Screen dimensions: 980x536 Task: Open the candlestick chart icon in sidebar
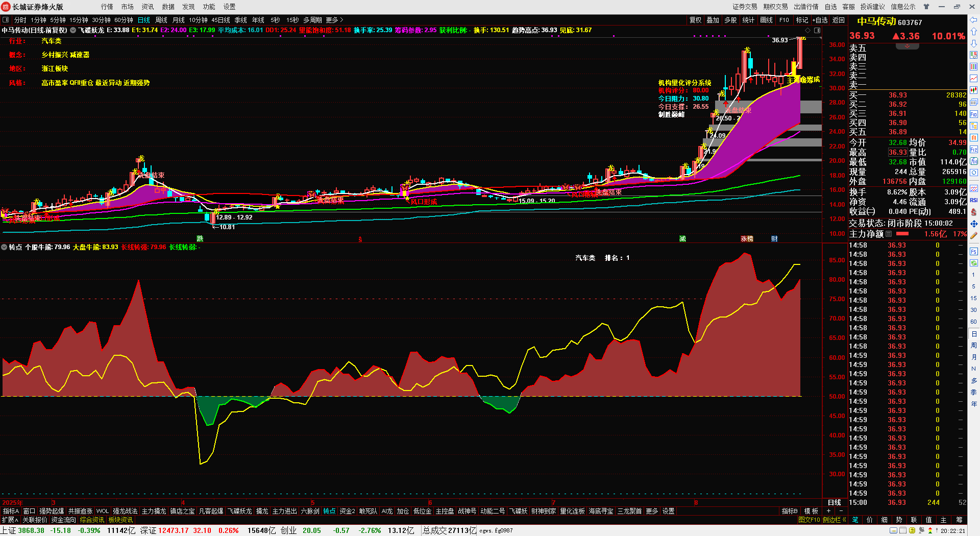(974, 90)
